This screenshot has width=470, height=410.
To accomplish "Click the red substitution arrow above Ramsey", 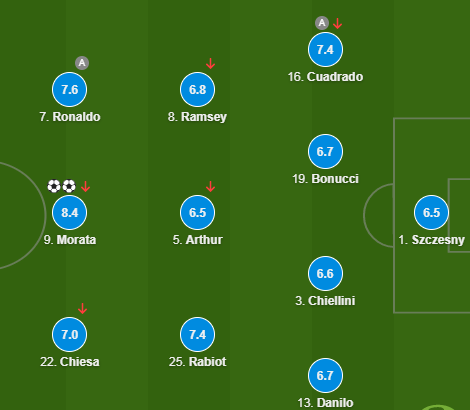I will pos(210,63).
